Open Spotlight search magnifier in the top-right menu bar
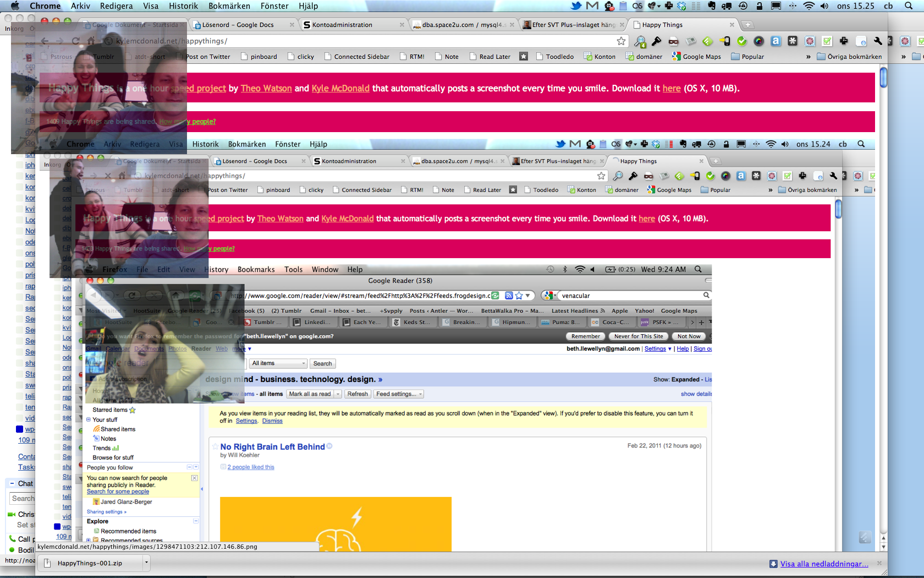 pyautogui.click(x=909, y=6)
